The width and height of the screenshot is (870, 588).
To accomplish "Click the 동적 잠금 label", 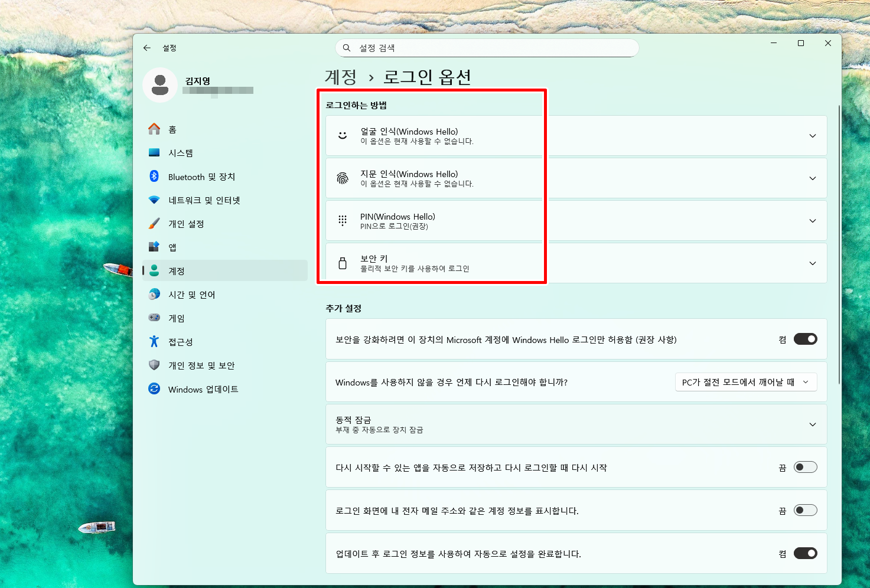I will pyautogui.click(x=353, y=420).
